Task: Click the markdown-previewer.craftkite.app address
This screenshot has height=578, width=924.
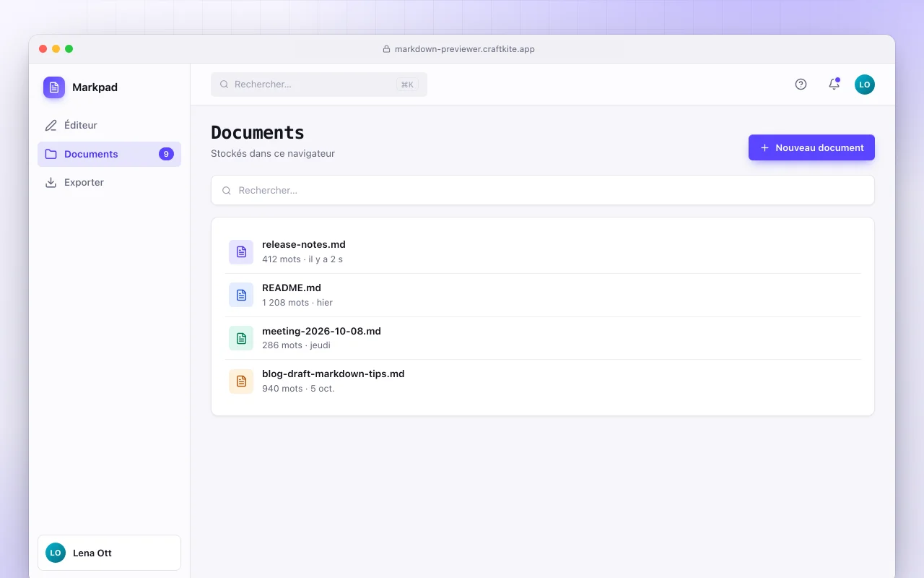Action: point(465,49)
